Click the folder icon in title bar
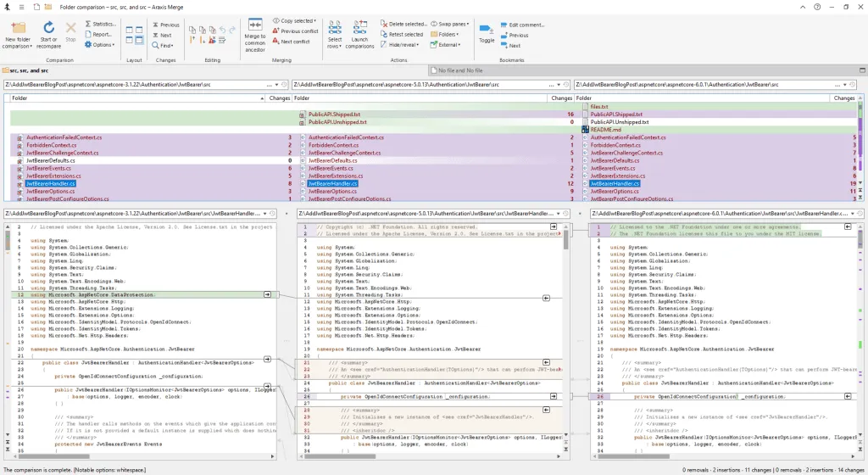Screen dimensions: 868x475 click(48, 7)
